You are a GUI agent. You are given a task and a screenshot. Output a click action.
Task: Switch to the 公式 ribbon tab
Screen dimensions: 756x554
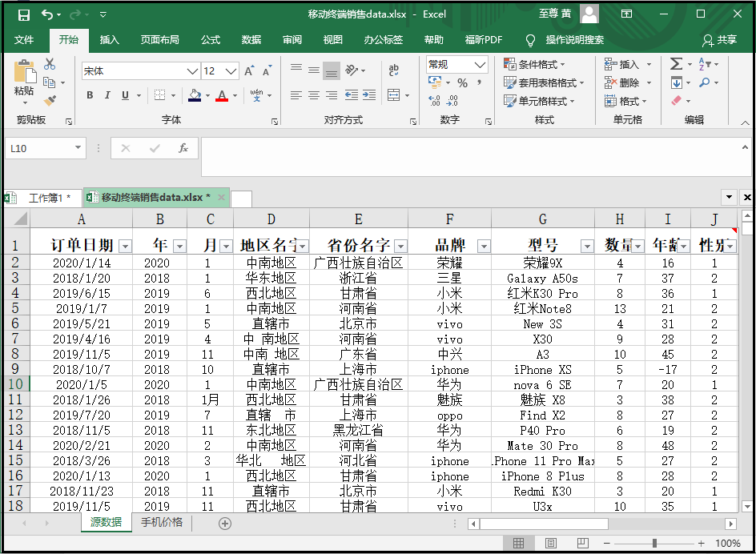pyautogui.click(x=211, y=39)
